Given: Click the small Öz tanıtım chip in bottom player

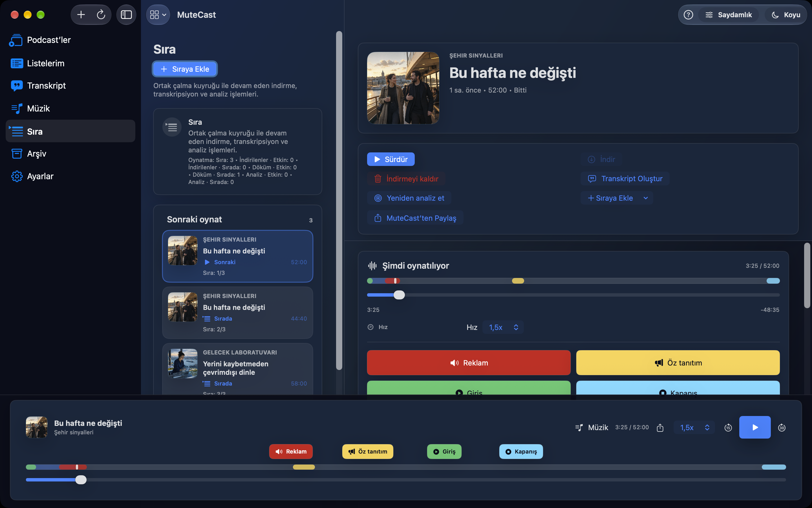Looking at the screenshot, I should click(367, 452).
